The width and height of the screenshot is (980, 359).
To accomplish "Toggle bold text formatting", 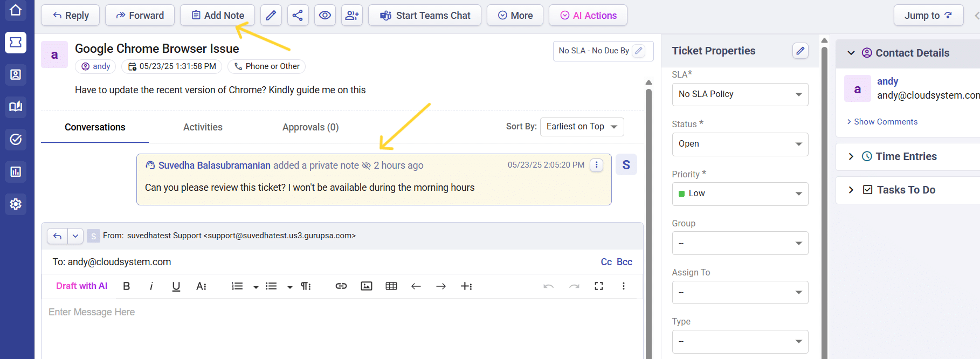I will pos(127,286).
